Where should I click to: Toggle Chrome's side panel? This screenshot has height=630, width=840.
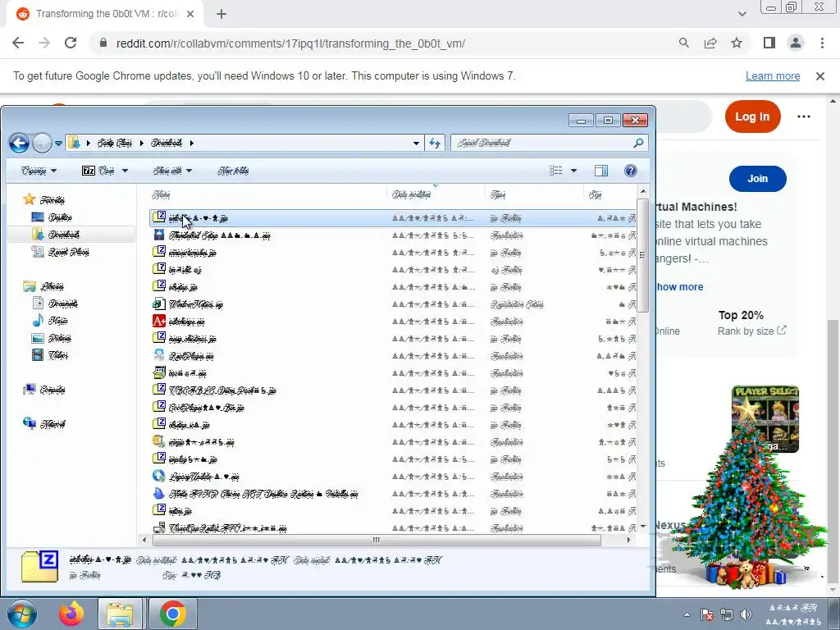(x=769, y=43)
